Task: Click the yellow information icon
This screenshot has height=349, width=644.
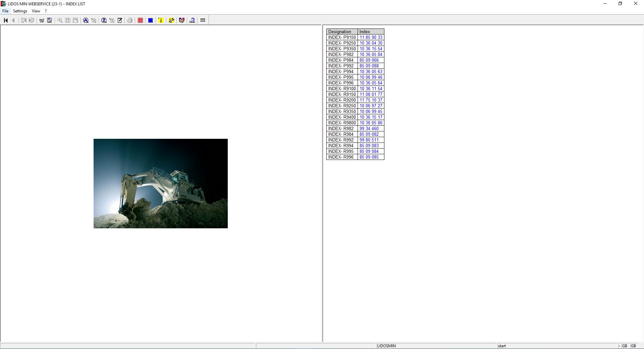Action: 161,20
